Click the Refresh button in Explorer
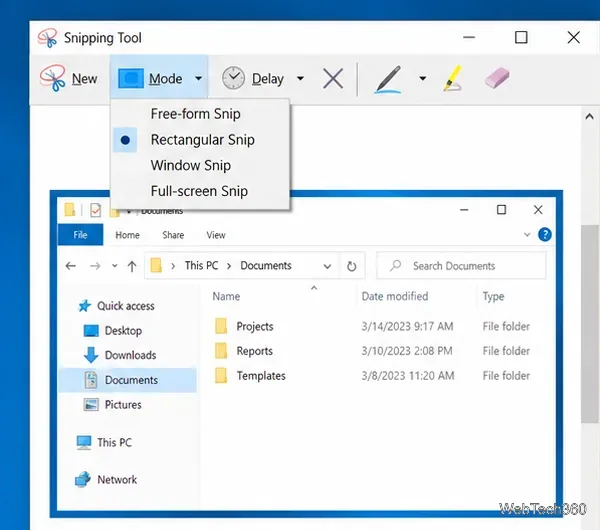The height and width of the screenshot is (530, 600). point(352,266)
